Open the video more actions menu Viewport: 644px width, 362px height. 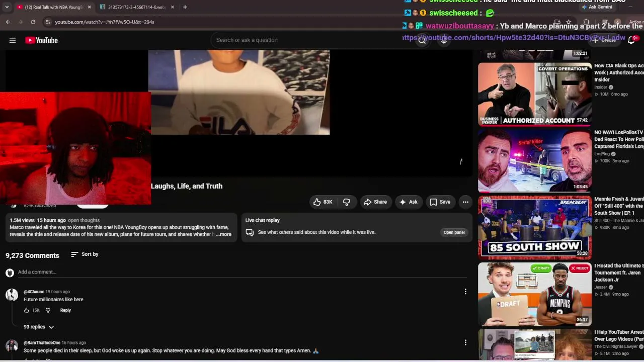pyautogui.click(x=465, y=202)
